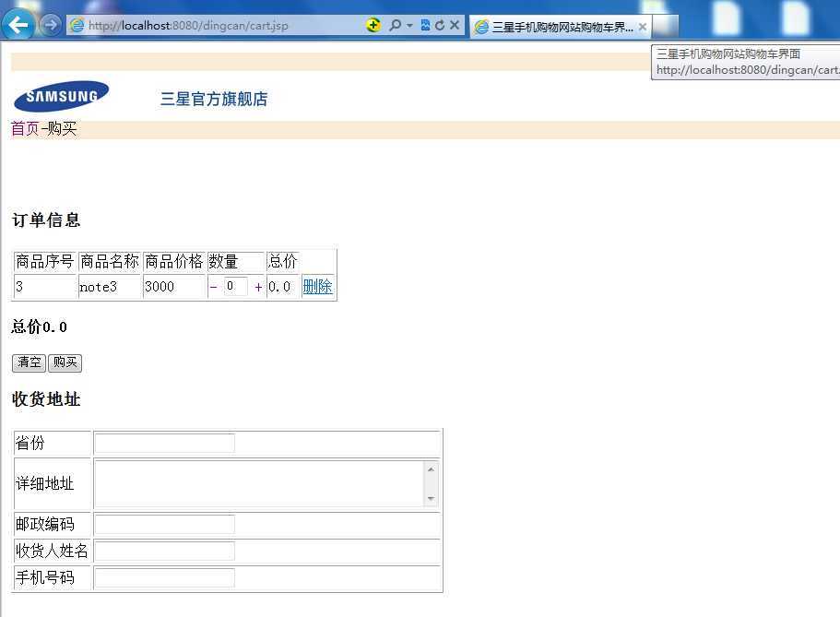
Task: Open the 首页 link
Action: click(x=25, y=128)
